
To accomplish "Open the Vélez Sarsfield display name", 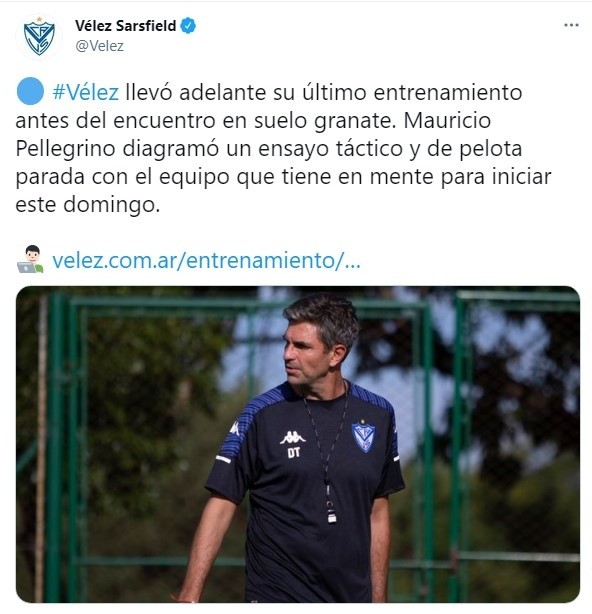I will click(x=126, y=26).
